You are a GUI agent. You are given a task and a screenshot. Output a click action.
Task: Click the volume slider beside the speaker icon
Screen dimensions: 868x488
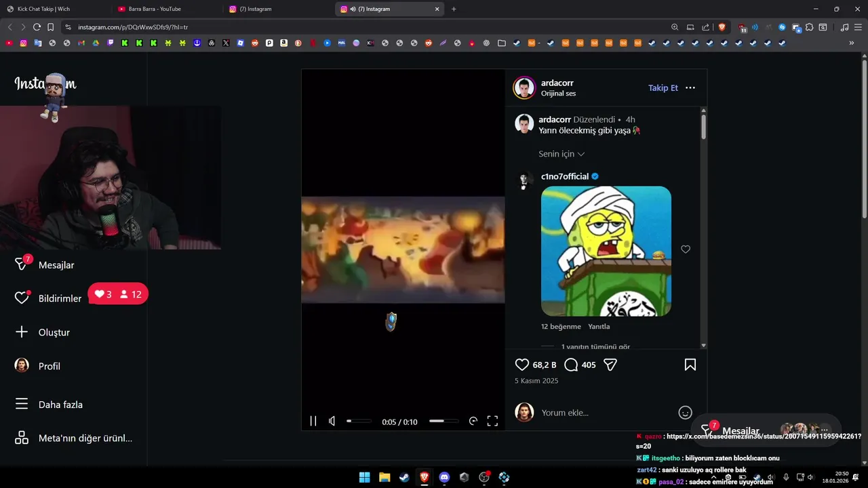[x=359, y=421]
